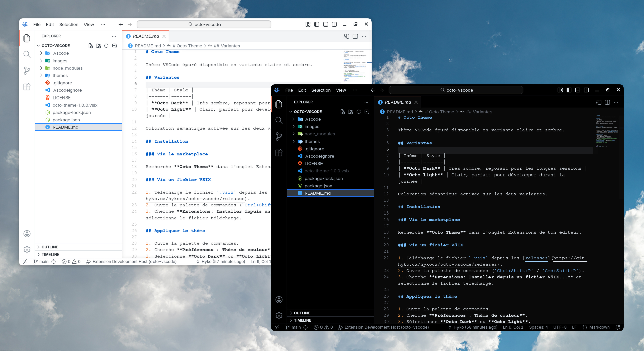Open Source Control in the dark window
Screen dimensions: 644x351
click(x=279, y=136)
